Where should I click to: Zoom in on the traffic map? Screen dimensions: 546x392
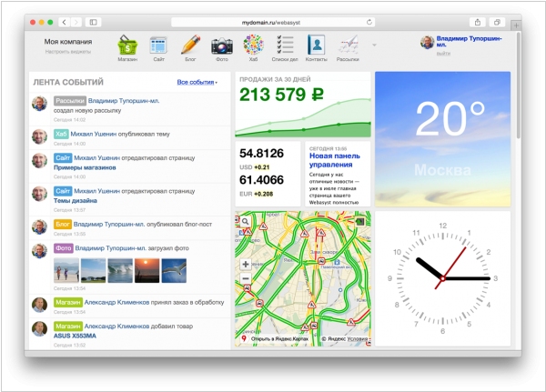tap(246, 264)
